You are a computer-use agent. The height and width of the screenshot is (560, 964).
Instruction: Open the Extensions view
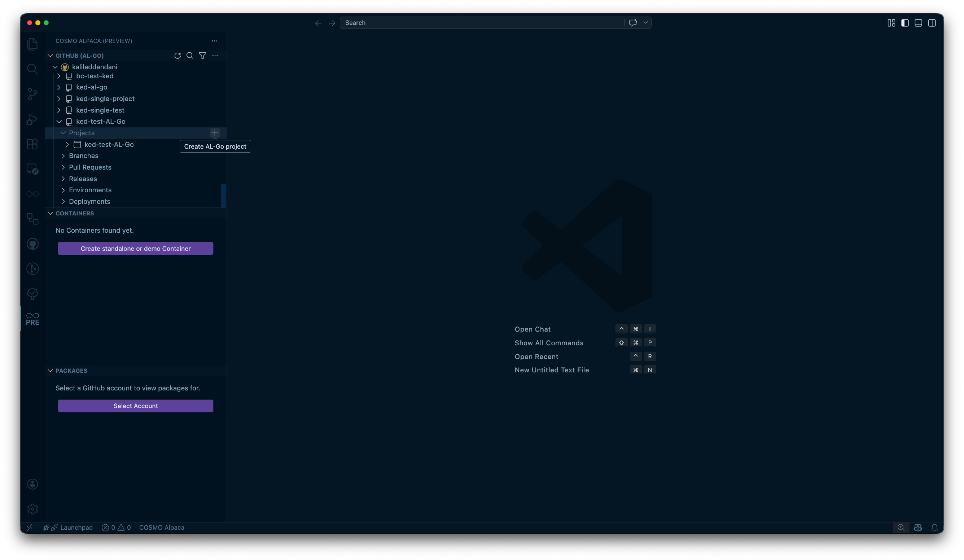point(32,144)
